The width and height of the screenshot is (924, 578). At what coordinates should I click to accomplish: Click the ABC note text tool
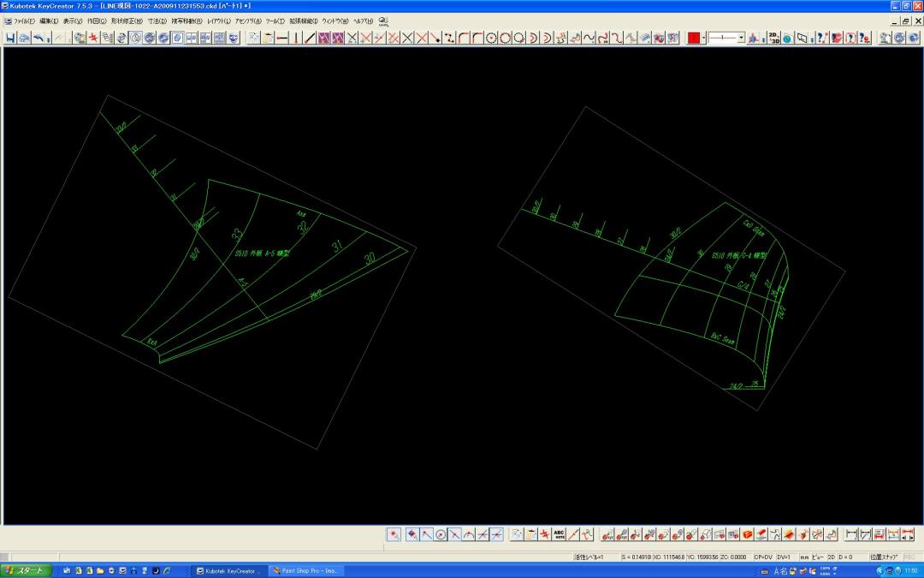tap(559, 534)
